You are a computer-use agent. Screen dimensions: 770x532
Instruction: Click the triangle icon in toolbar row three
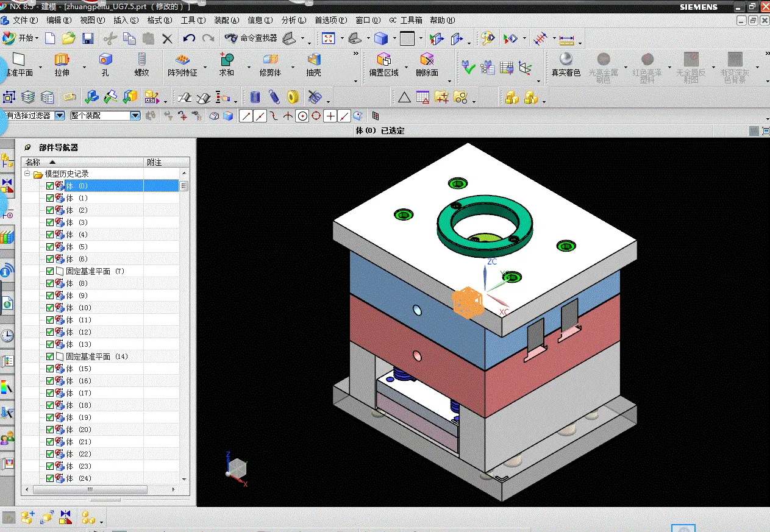[404, 97]
